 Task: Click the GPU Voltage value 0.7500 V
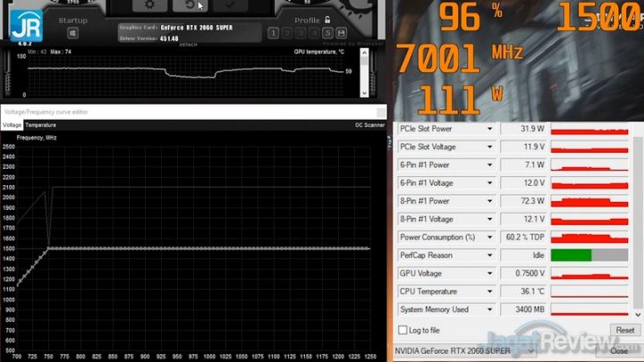click(x=523, y=274)
